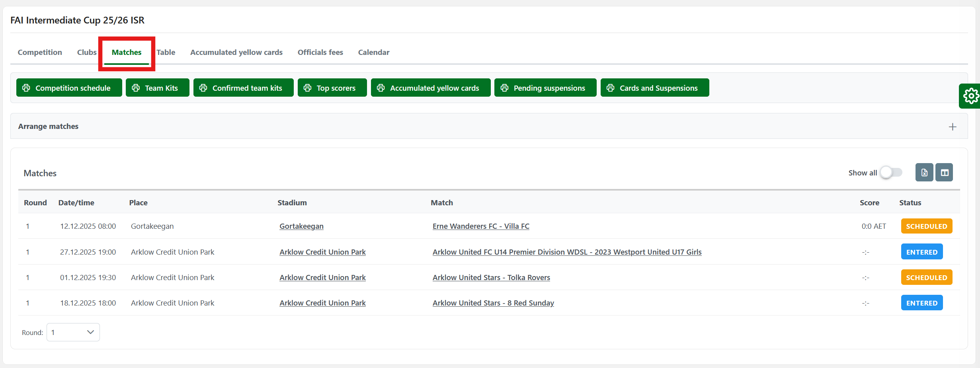980x368 pixels.
Task: Click the settings gear icon at right edge
Action: tap(970, 96)
